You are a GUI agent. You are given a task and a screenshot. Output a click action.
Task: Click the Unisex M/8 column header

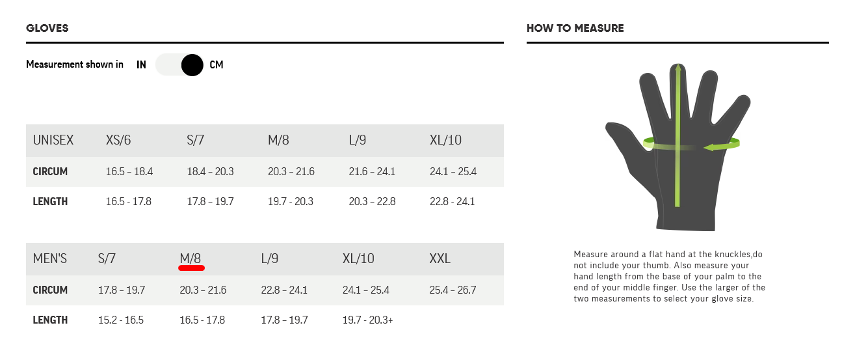coord(278,140)
